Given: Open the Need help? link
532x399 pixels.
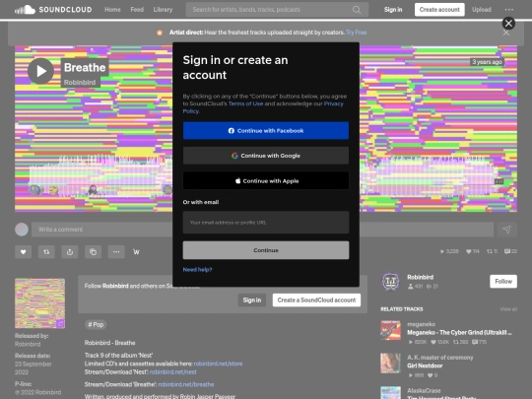Looking at the screenshot, I should [x=197, y=270].
